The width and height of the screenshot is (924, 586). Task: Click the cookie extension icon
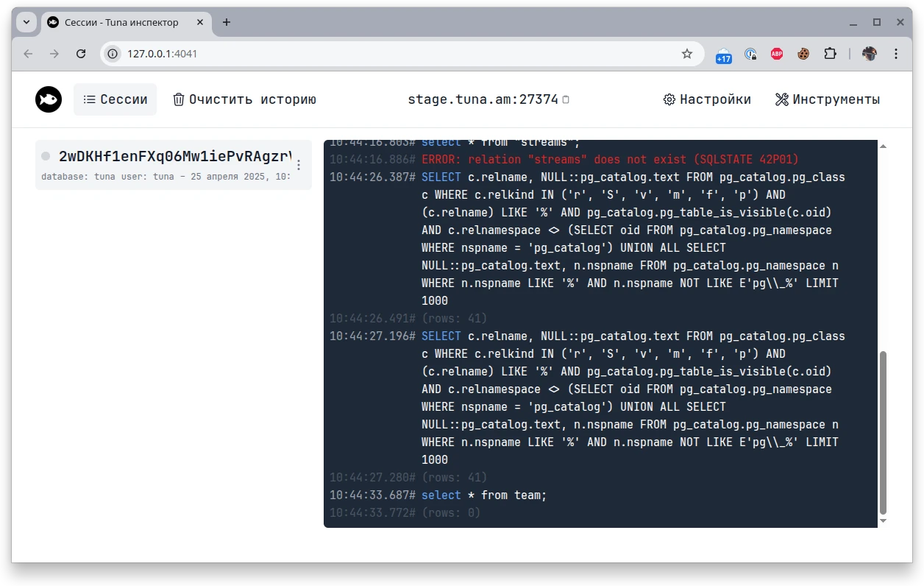tap(803, 54)
